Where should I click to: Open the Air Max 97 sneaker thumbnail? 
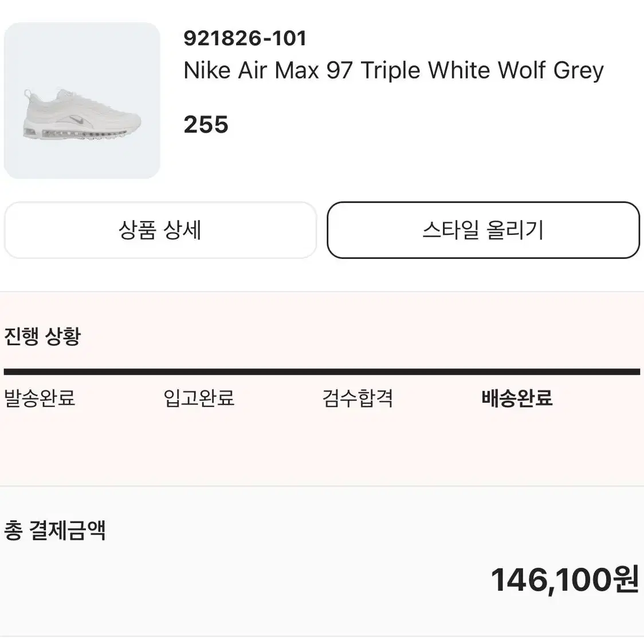[82, 101]
